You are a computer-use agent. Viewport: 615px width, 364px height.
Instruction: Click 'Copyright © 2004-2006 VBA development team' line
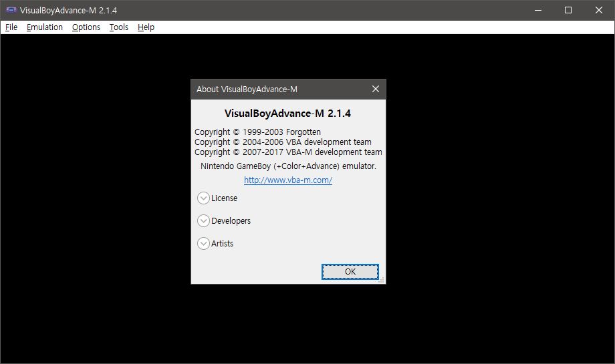point(283,142)
